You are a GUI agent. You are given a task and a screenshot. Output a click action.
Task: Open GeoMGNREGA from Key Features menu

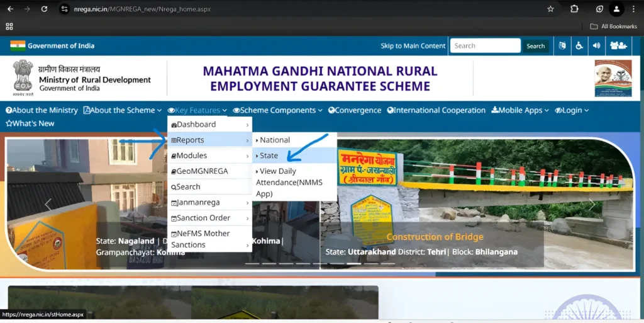(x=202, y=171)
